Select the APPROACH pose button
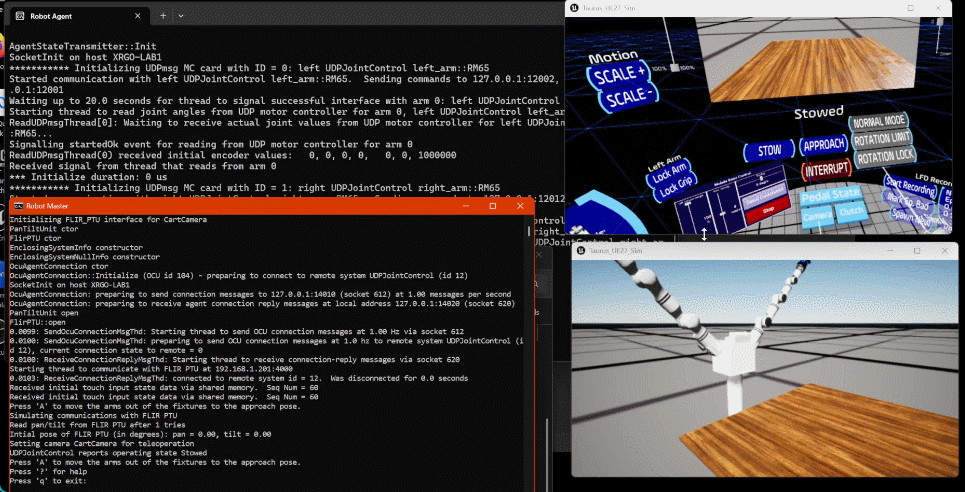Screen dimensions: 965x492 (822, 146)
